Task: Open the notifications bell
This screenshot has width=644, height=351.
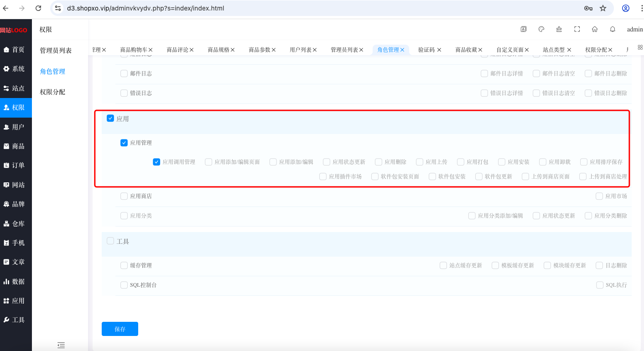Action: pos(613,29)
